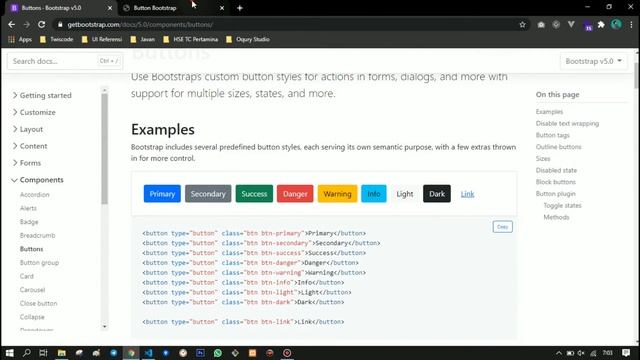The image size is (640, 360).
Task: Switch to the Buttons - Bootstrap v5.0 tab
Action: [60, 8]
